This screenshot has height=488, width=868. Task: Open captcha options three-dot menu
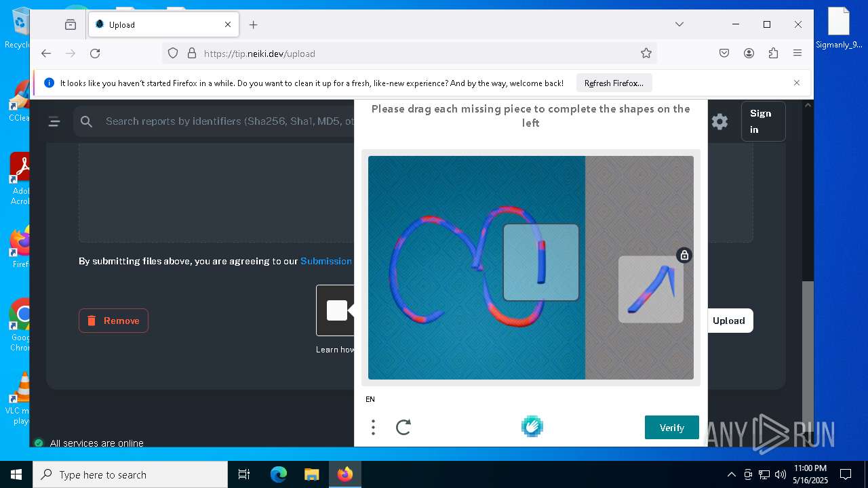click(x=373, y=427)
